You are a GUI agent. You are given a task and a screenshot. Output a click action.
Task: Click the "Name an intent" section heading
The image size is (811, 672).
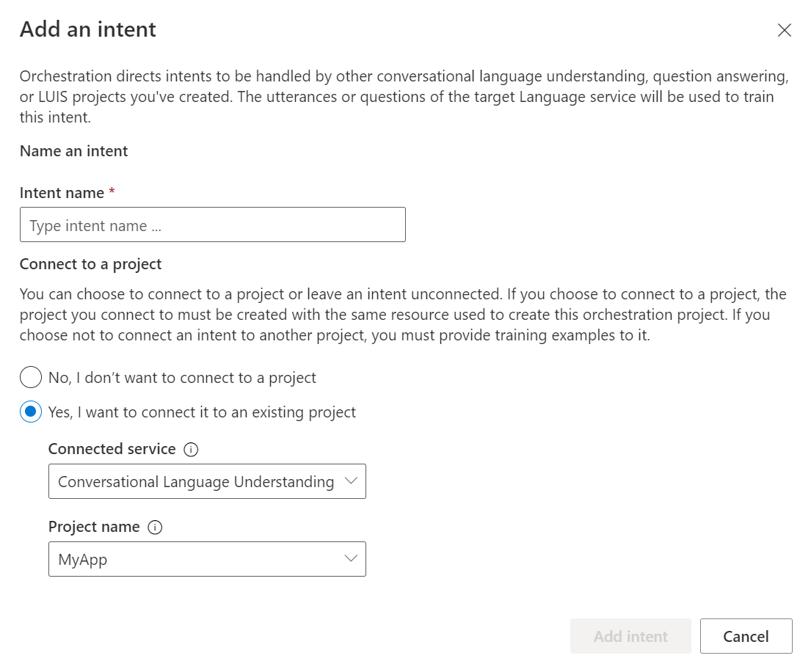tap(73, 151)
